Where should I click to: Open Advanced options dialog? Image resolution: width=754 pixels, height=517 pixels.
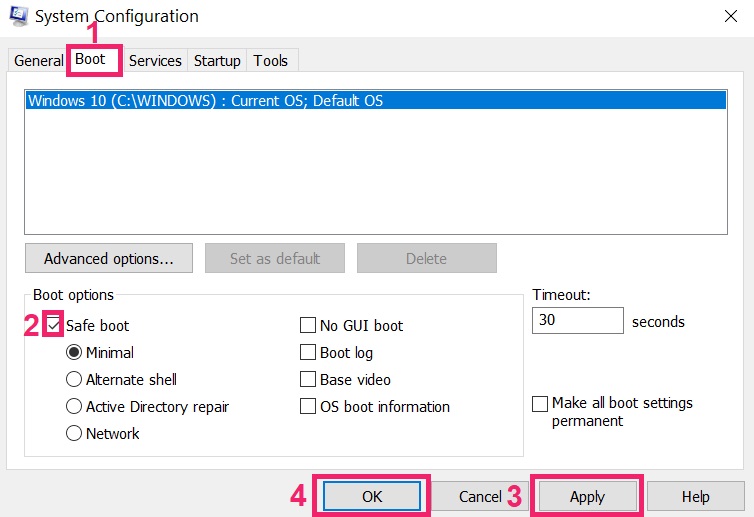pyautogui.click(x=109, y=258)
